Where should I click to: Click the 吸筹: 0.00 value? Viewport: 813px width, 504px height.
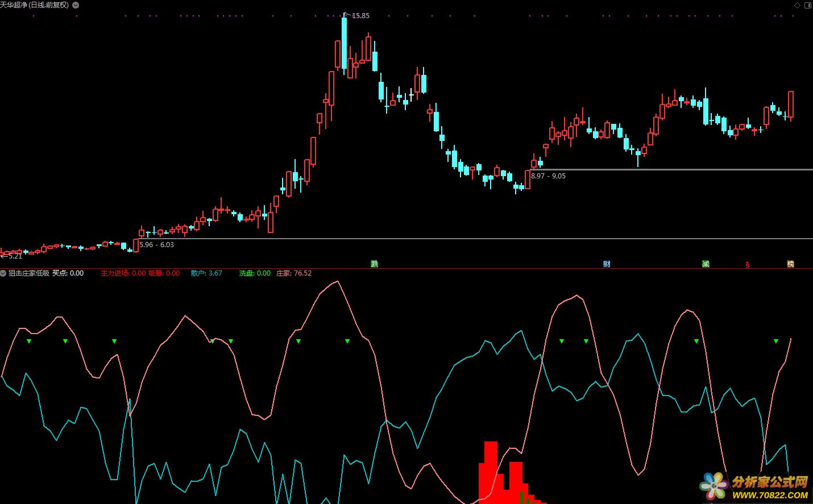pos(164,273)
